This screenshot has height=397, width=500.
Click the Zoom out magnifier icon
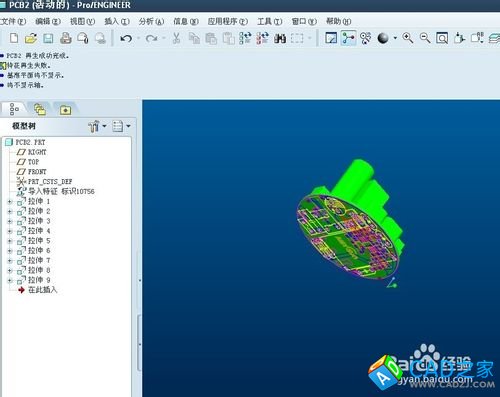click(425, 38)
